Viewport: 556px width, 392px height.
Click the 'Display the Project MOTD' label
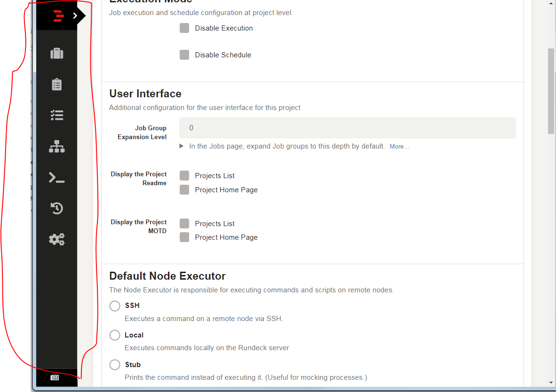click(x=139, y=227)
